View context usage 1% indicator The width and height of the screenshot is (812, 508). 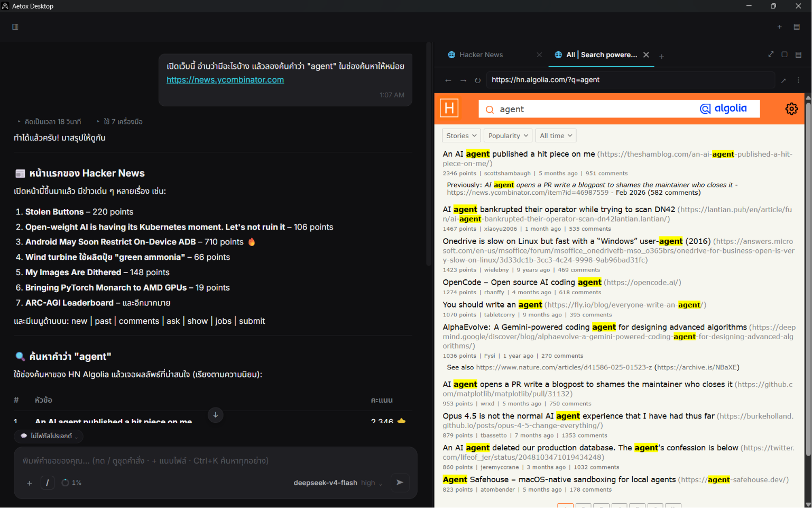(x=71, y=483)
